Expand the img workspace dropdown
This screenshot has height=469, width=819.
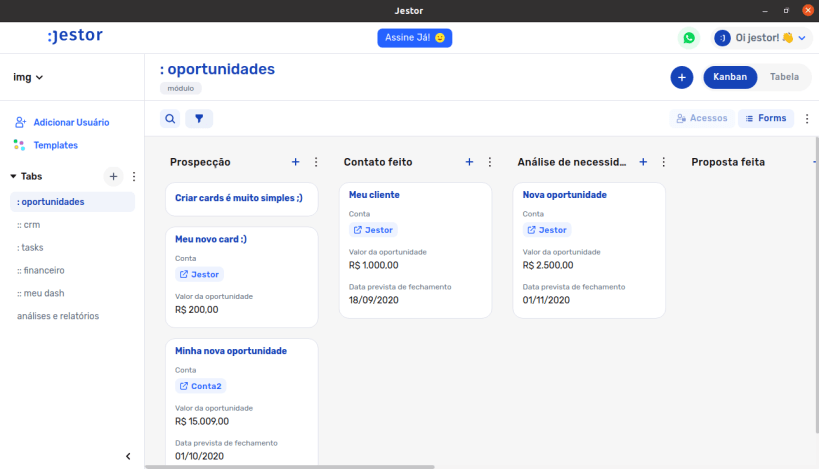tap(28, 77)
